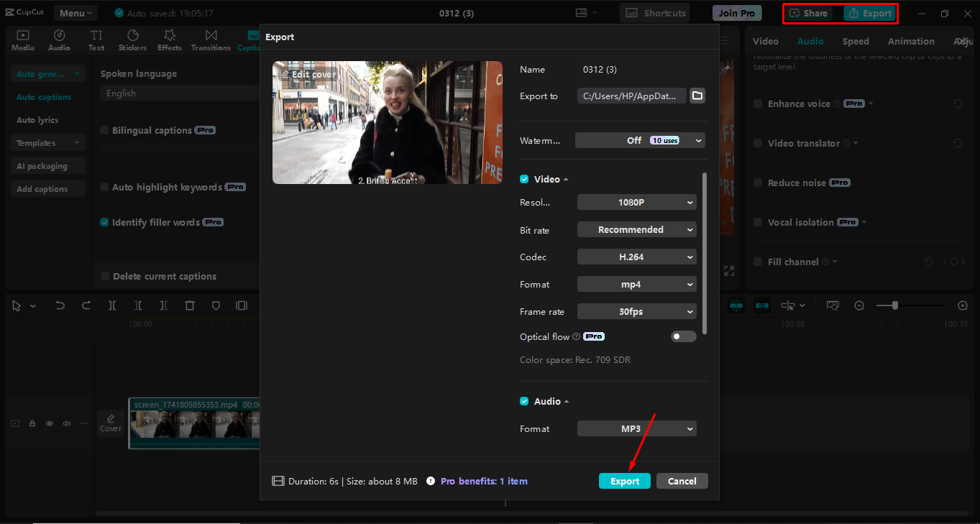980x524 pixels.
Task: Enable Bilingual captions
Action: coord(104,130)
